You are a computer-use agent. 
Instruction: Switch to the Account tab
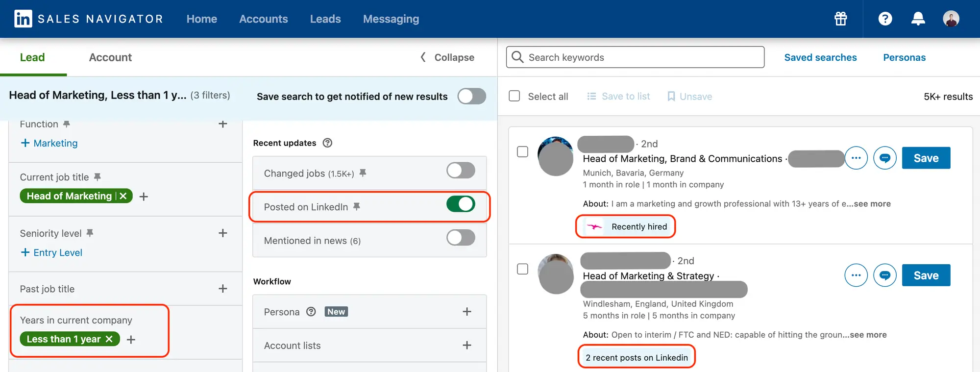[110, 57]
